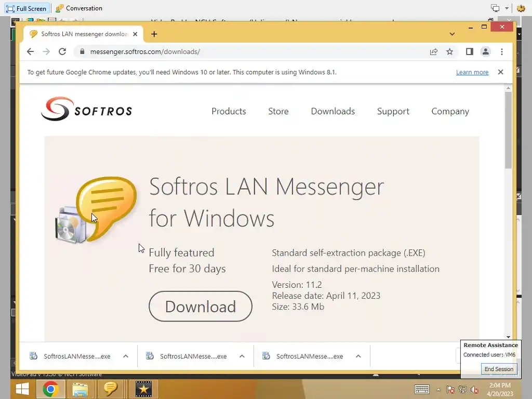This screenshot has height=399, width=532.
Task: Click the scrollbar up arrow
Action: [x=508, y=88]
